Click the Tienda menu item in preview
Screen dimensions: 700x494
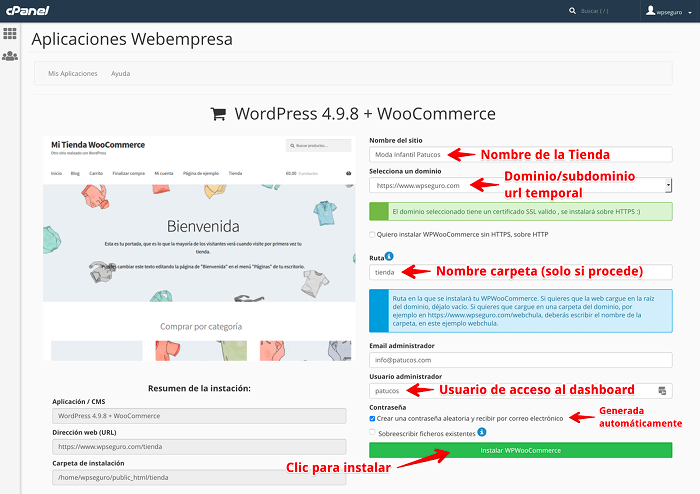click(x=235, y=173)
